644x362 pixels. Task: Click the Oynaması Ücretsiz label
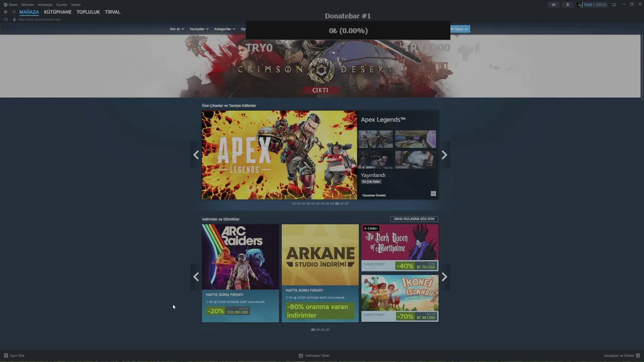point(374,195)
